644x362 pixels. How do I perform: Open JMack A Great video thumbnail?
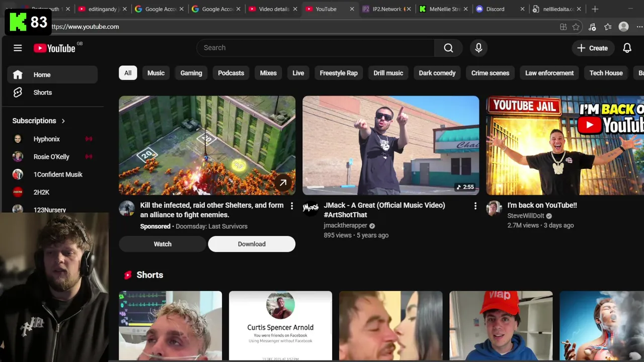(390, 145)
